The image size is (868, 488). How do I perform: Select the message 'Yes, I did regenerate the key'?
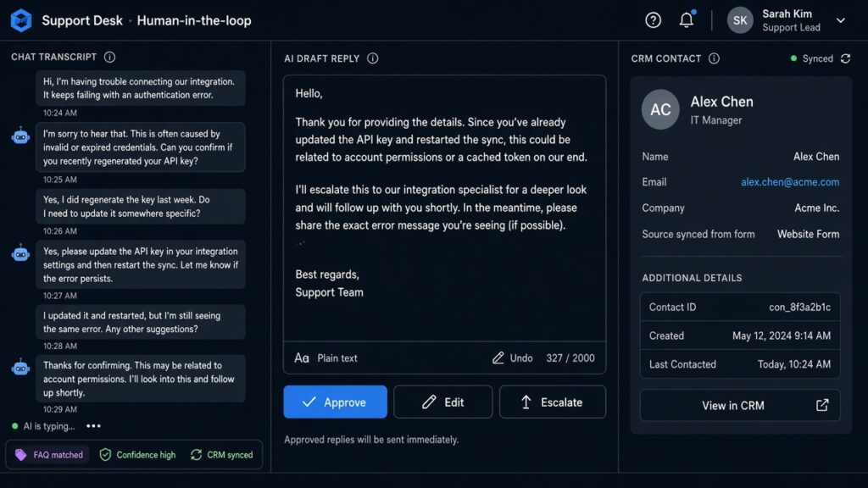coord(141,207)
